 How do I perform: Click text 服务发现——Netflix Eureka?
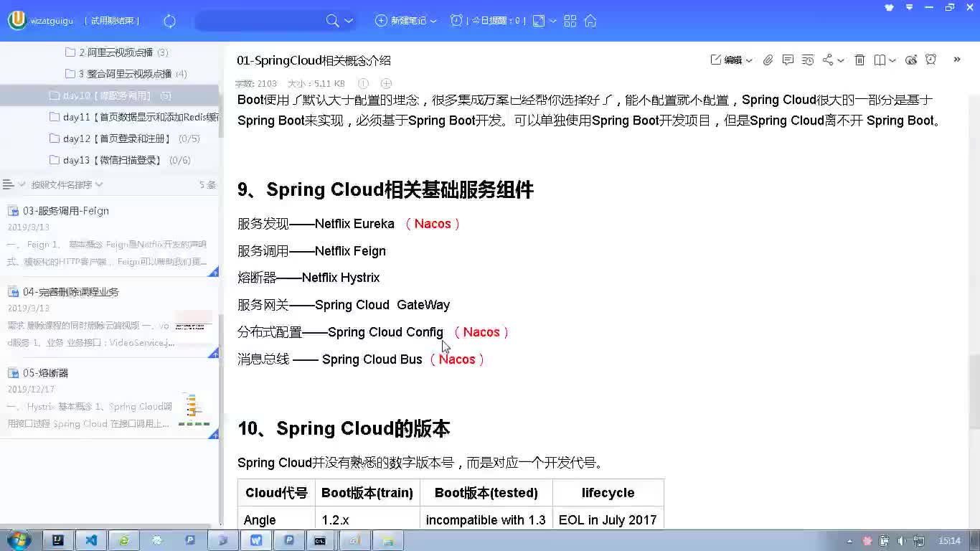click(316, 224)
